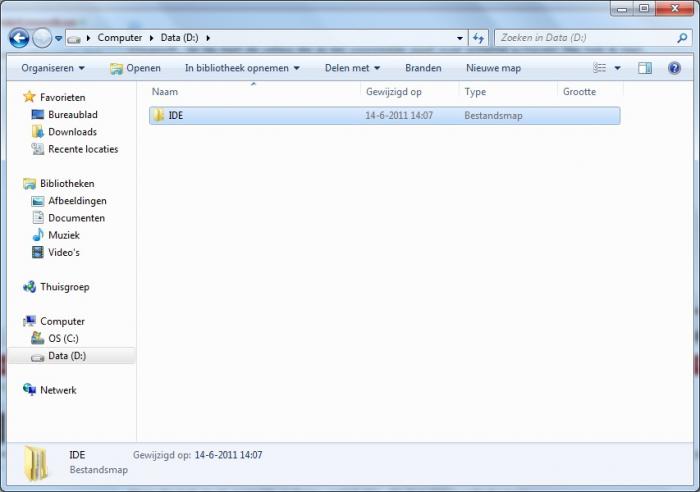Open the Documenten library

76,217
